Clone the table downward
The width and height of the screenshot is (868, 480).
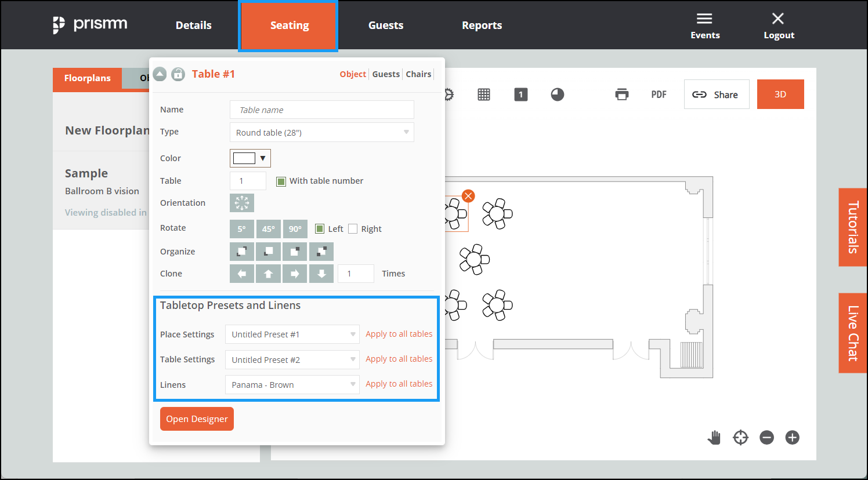pyautogui.click(x=321, y=274)
